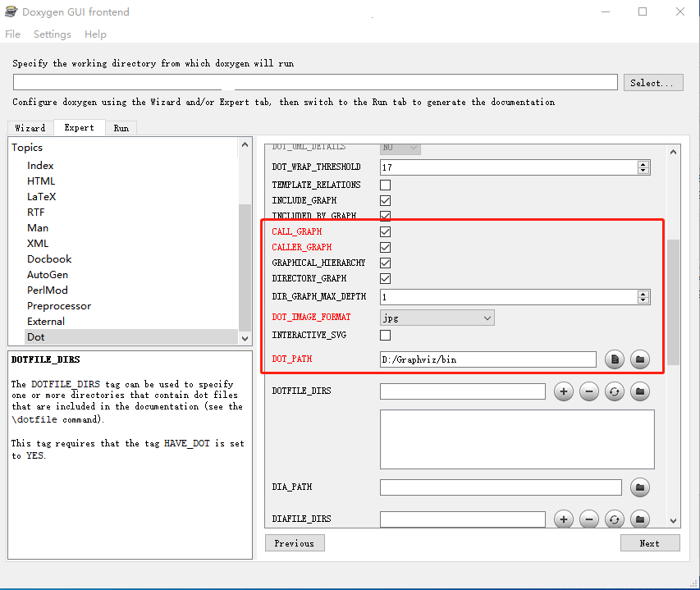Select the Man topic
Screen dimensions: 700x590
pyautogui.click(x=38, y=228)
